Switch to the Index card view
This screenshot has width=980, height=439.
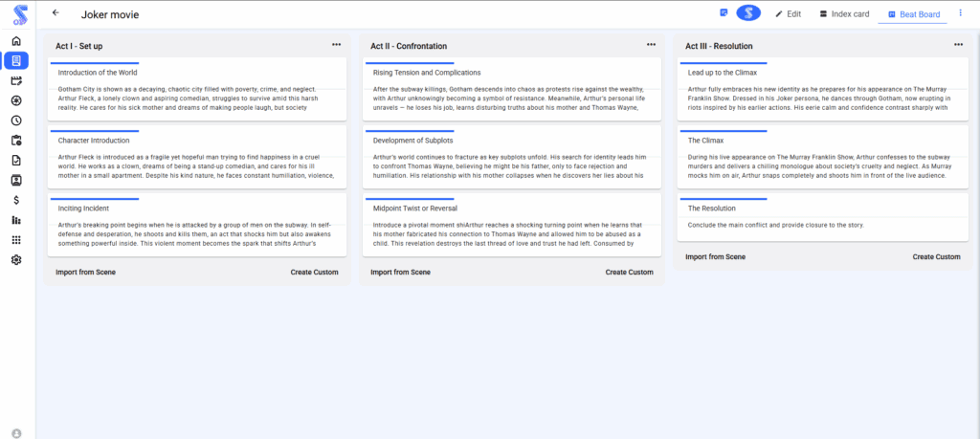click(x=844, y=13)
